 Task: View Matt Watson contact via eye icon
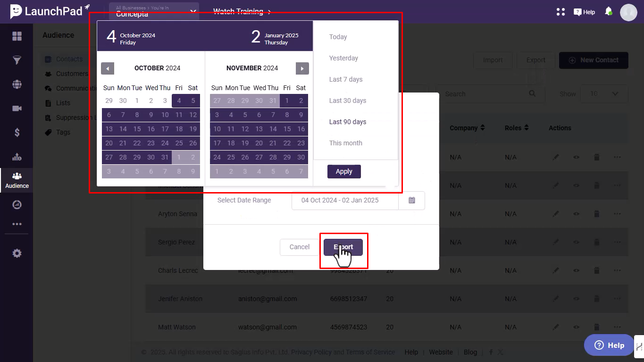click(577, 327)
